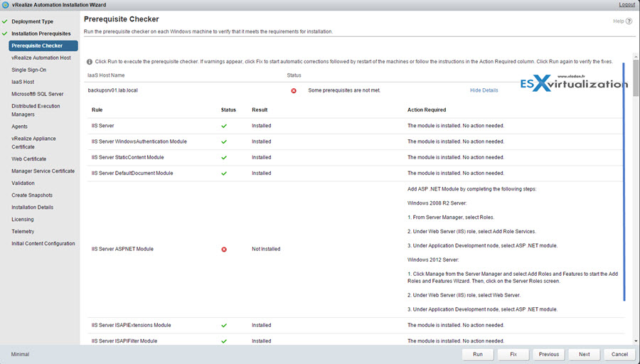
Task: Click 'Windows 2008 R2 Server:' instruction text
Action: 437,203
